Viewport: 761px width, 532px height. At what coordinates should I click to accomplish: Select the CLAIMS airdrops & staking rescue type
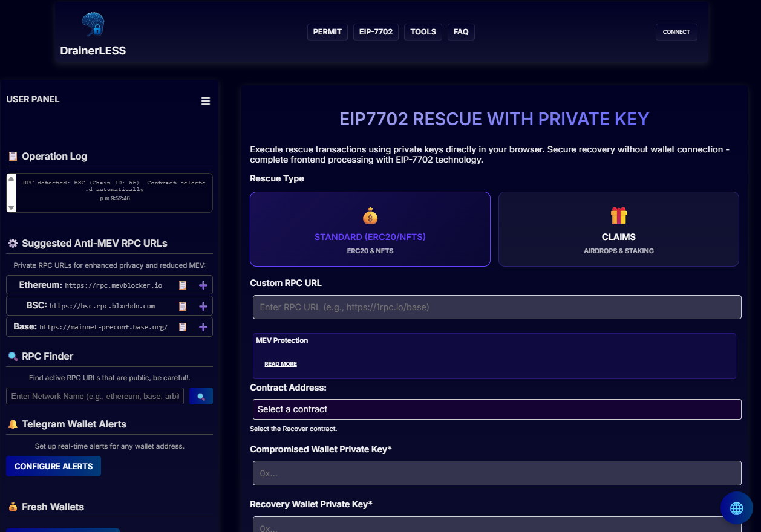[619, 229]
